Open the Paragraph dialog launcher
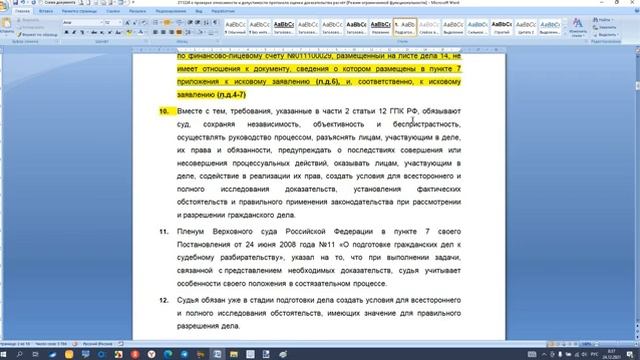 pyautogui.click(x=217, y=42)
